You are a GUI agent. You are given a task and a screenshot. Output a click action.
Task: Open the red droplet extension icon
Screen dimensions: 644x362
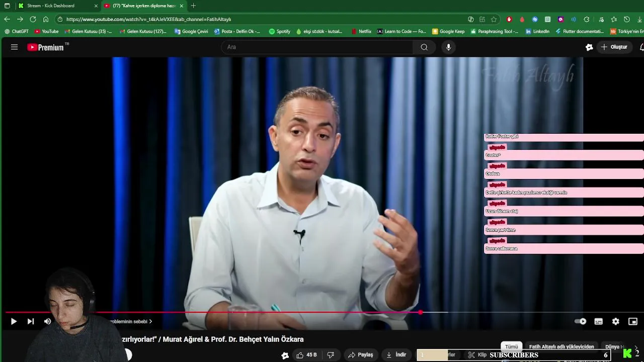click(522, 19)
